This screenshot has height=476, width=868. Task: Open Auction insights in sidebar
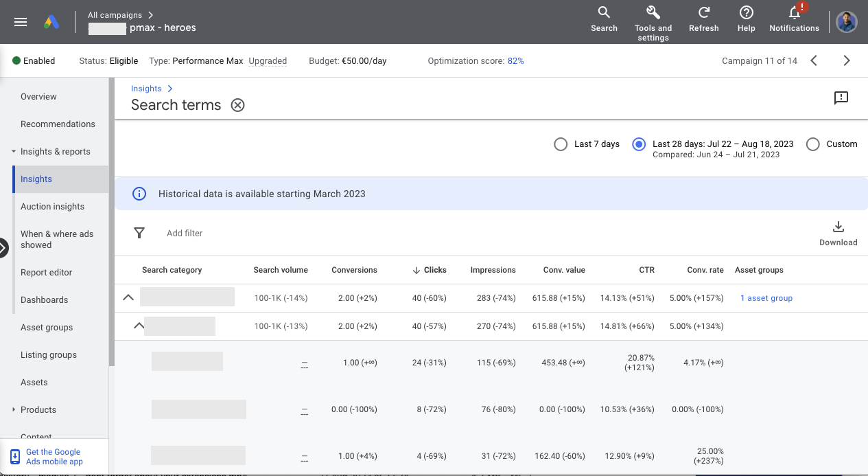(x=52, y=207)
